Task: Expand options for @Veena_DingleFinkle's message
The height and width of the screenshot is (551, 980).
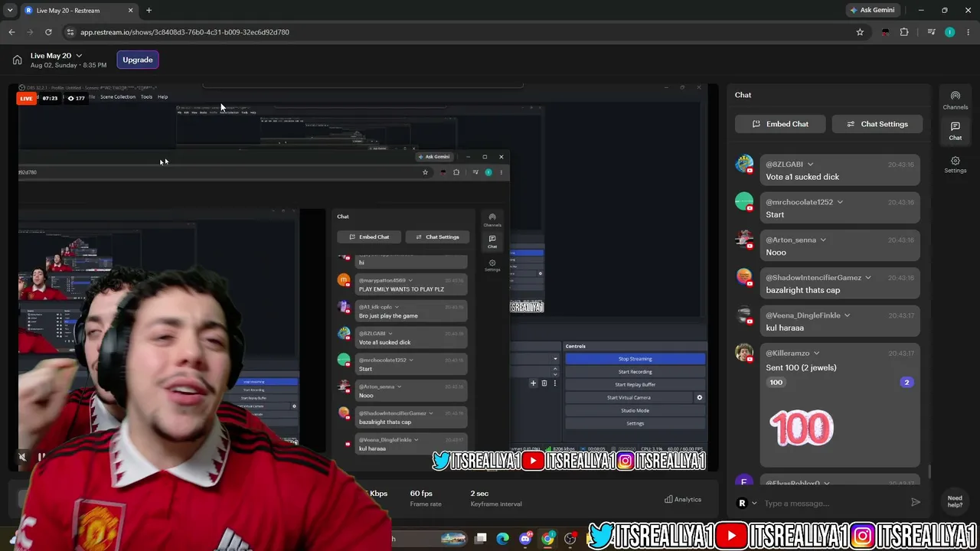Action: [847, 315]
